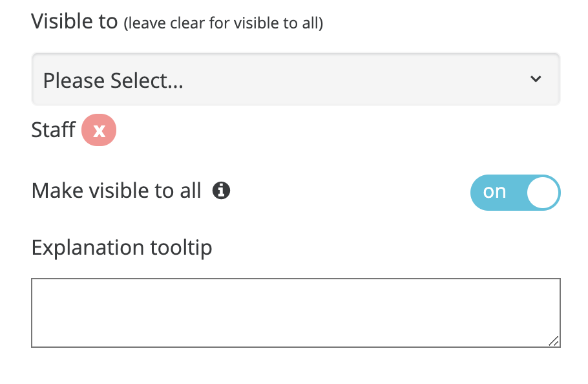Click the Make visible to all label
Image resolution: width=588 pixels, height=384 pixels.
(x=116, y=191)
